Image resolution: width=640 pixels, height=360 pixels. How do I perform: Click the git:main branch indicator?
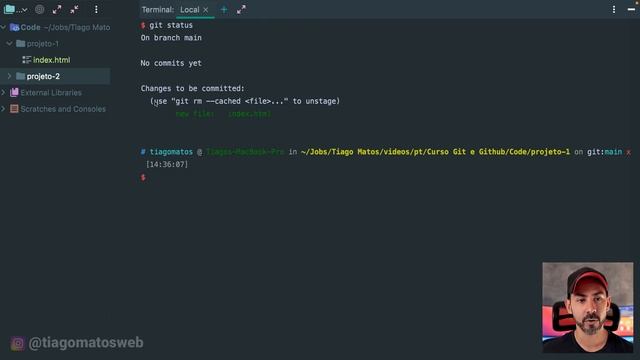point(605,152)
